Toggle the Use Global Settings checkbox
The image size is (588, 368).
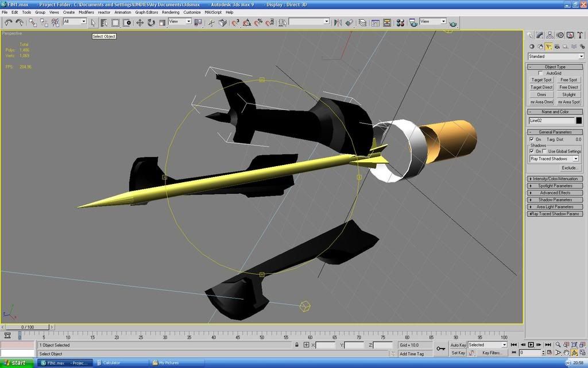click(544, 151)
